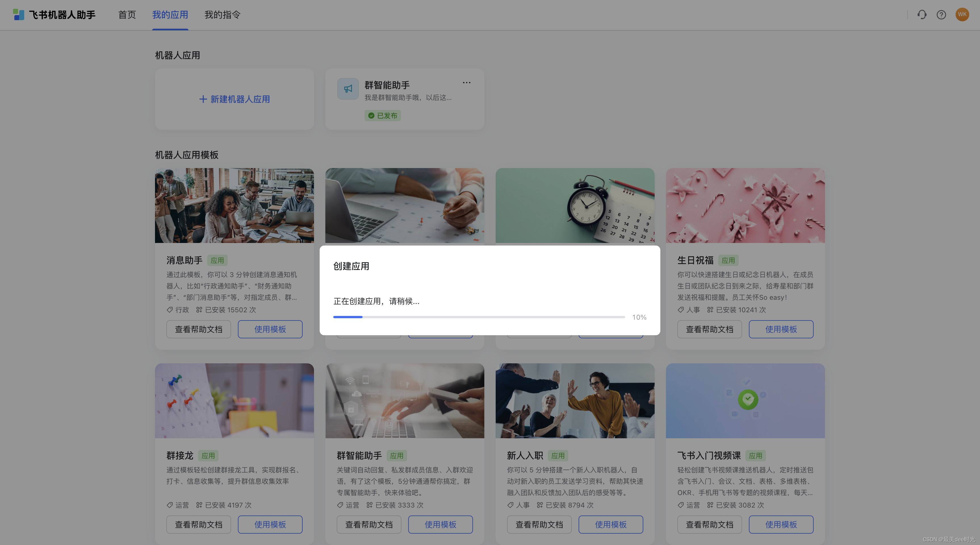This screenshot has width=980, height=545.
Task: Open the 我的指令 tab
Action: point(222,14)
